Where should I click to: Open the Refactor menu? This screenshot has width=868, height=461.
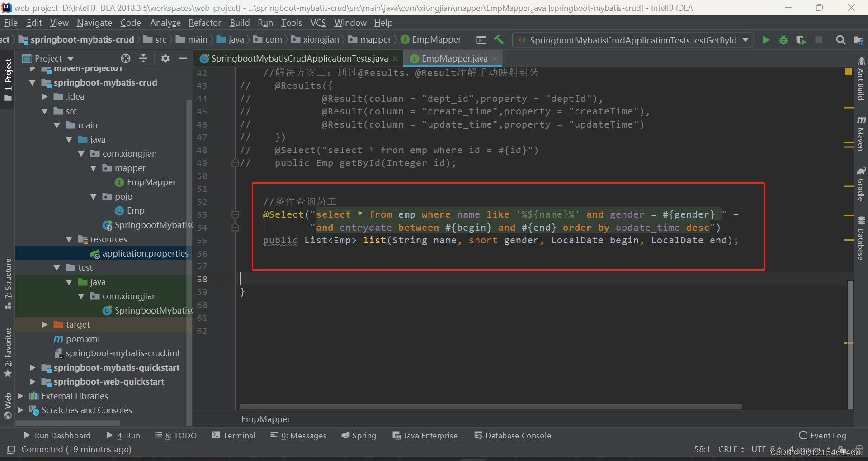point(205,23)
